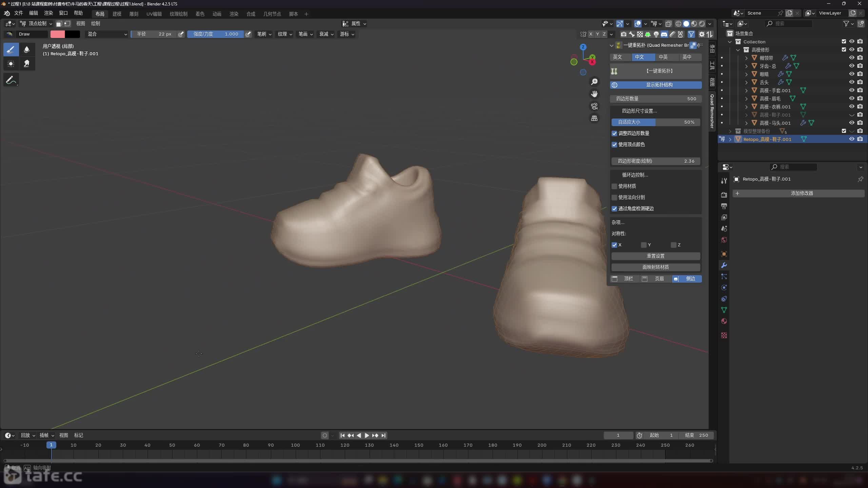
Task: Click the pan view hand icon
Action: (x=594, y=94)
